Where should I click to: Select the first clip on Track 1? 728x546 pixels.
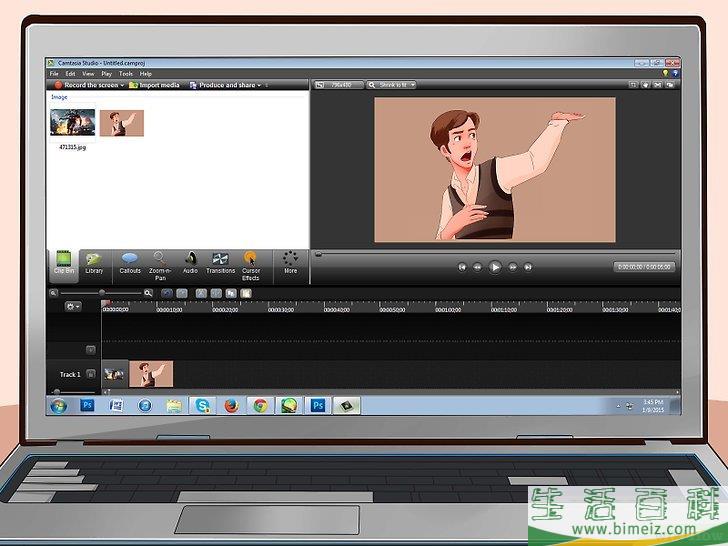115,374
